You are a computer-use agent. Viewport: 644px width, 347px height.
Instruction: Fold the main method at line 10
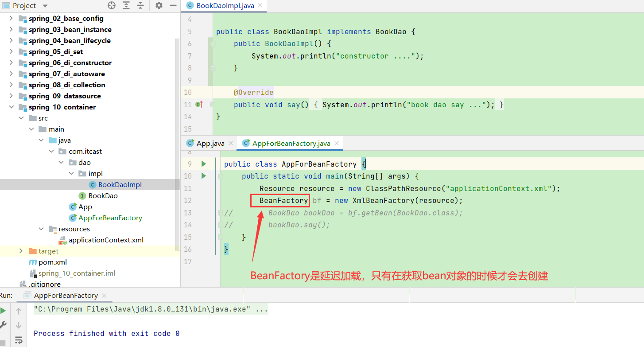[220, 176]
